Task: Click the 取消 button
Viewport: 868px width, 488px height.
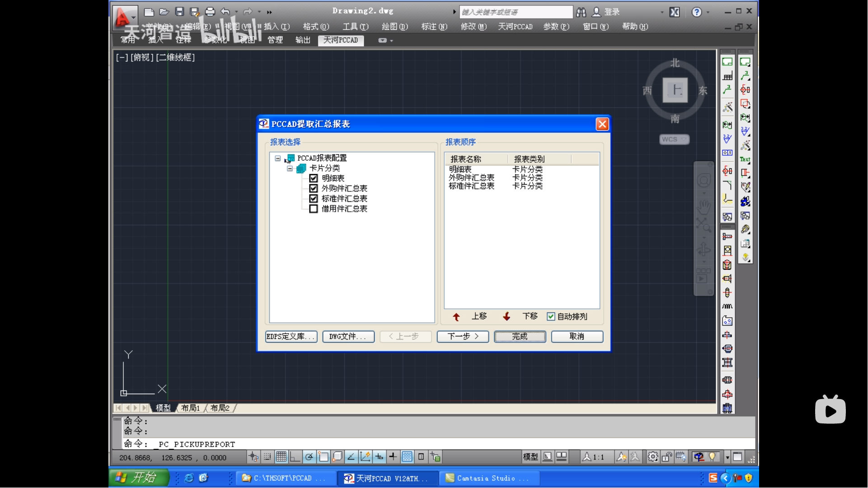Action: (x=577, y=337)
